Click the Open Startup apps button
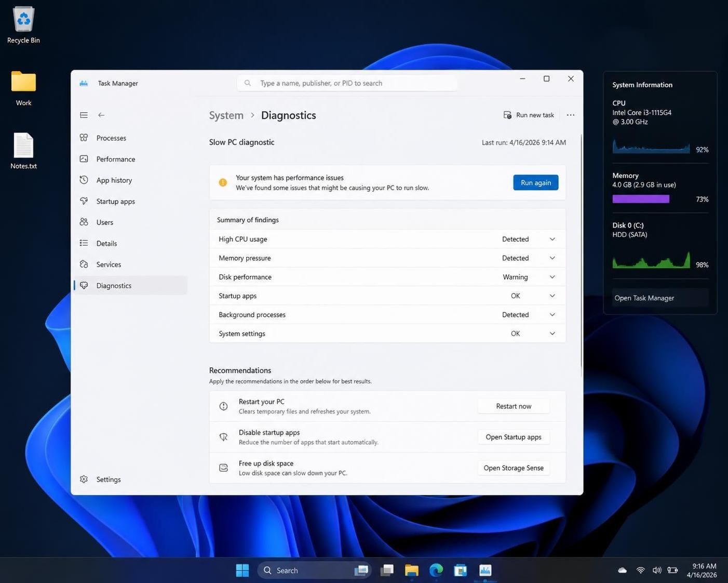Viewport: 728px width, 583px height. (514, 437)
